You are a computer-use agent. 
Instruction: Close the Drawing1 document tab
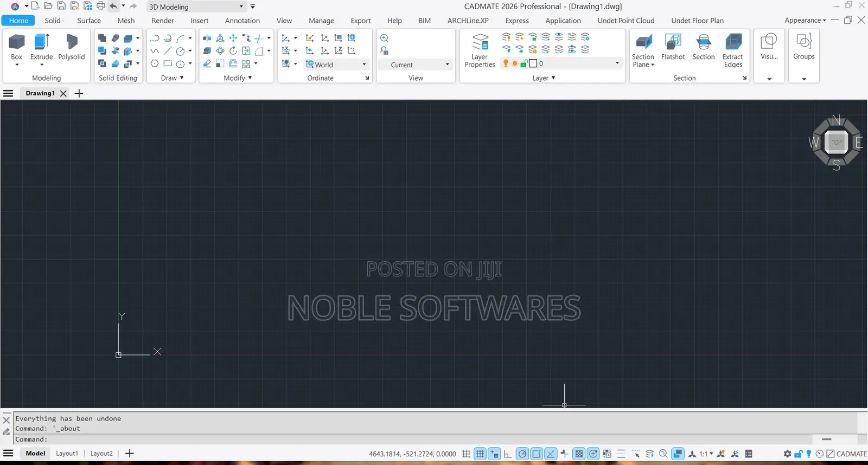click(63, 93)
